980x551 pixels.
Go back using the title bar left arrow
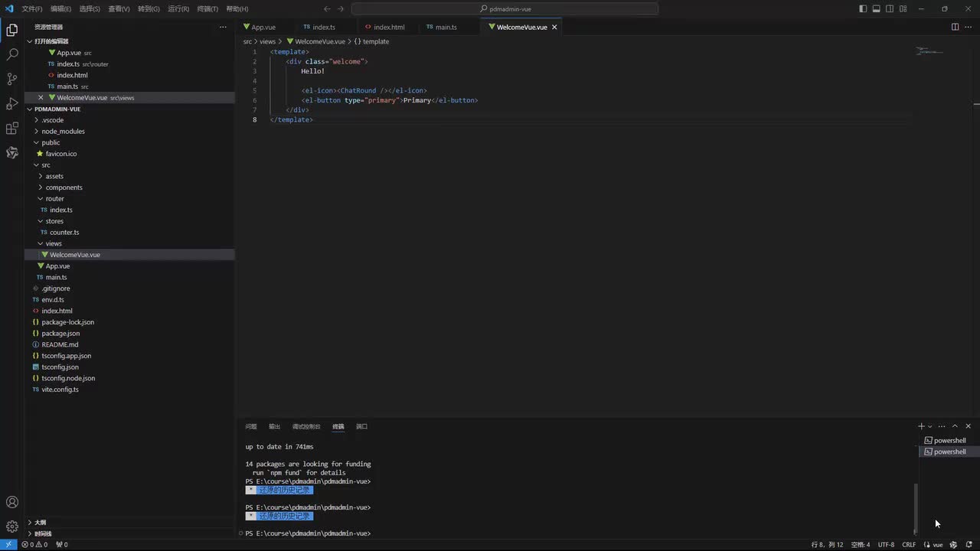point(327,8)
